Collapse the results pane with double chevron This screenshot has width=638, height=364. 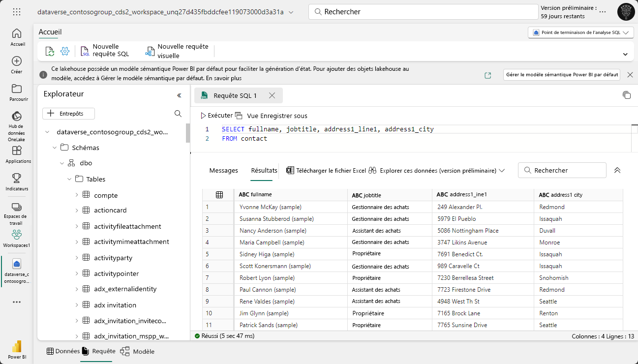[617, 170]
